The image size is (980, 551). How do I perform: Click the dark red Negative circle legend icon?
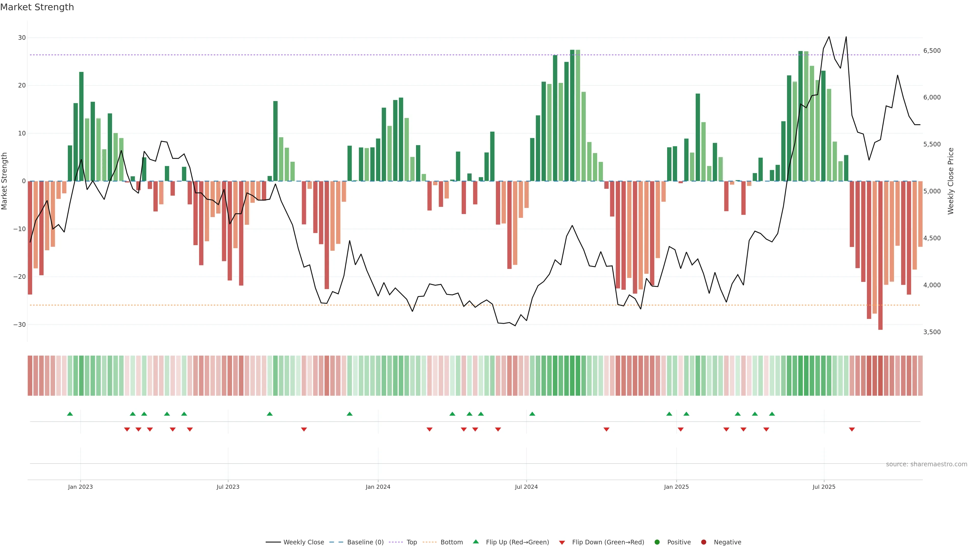pos(703,542)
